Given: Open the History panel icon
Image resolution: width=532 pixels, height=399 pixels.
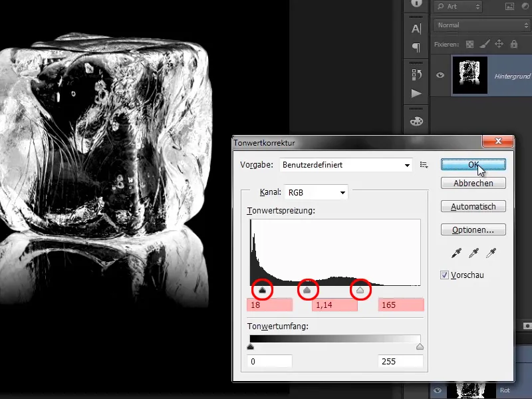Looking at the screenshot, I should (416, 74).
